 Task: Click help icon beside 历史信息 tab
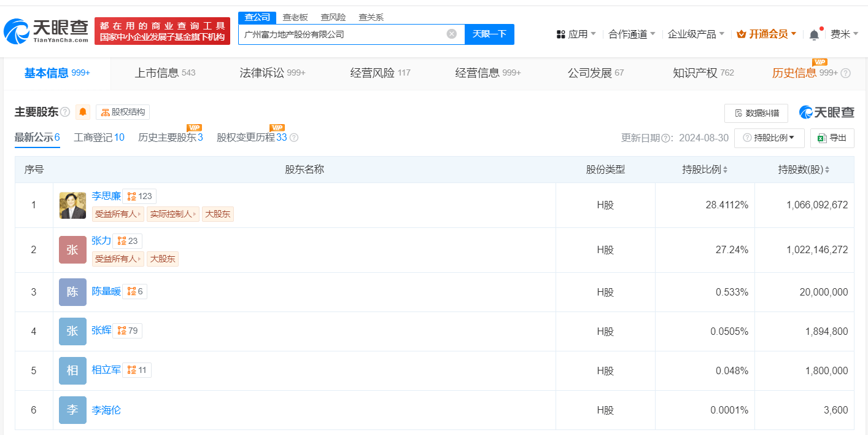pyautogui.click(x=845, y=73)
